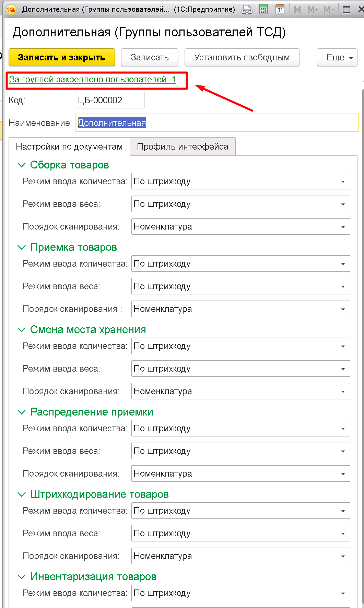Switch to the Профиль интерфейса tab
364x608 pixels.
point(183,147)
